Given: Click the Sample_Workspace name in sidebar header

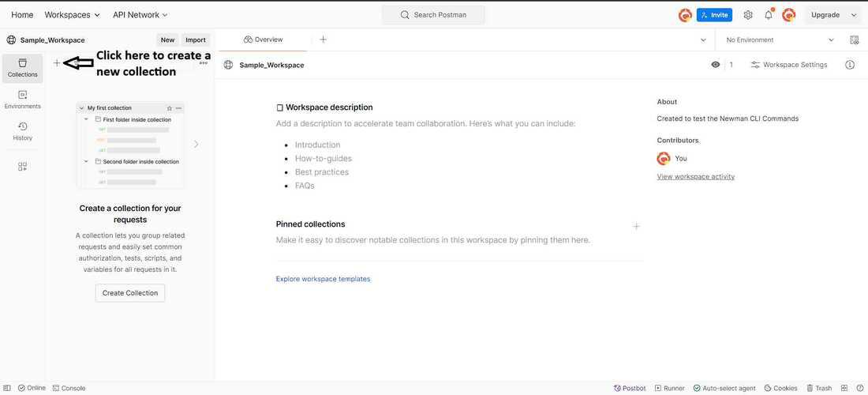Looking at the screenshot, I should pos(53,39).
